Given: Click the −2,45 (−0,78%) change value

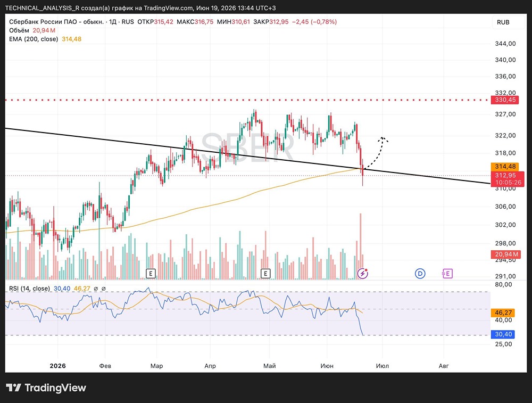Looking at the screenshot, I should pyautogui.click(x=314, y=22).
